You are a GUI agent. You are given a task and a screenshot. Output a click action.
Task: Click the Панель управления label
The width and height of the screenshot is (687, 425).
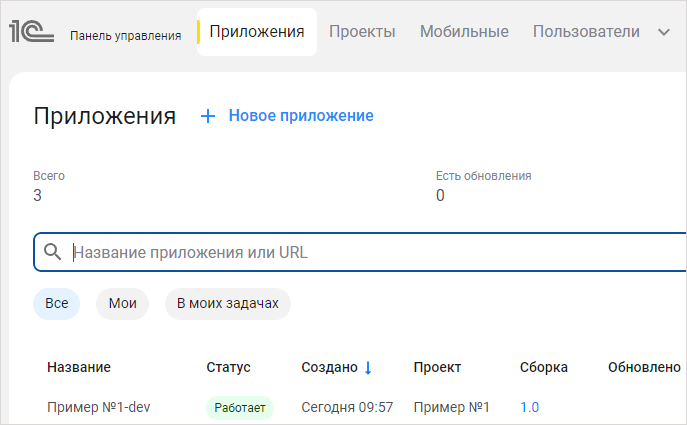coord(126,36)
